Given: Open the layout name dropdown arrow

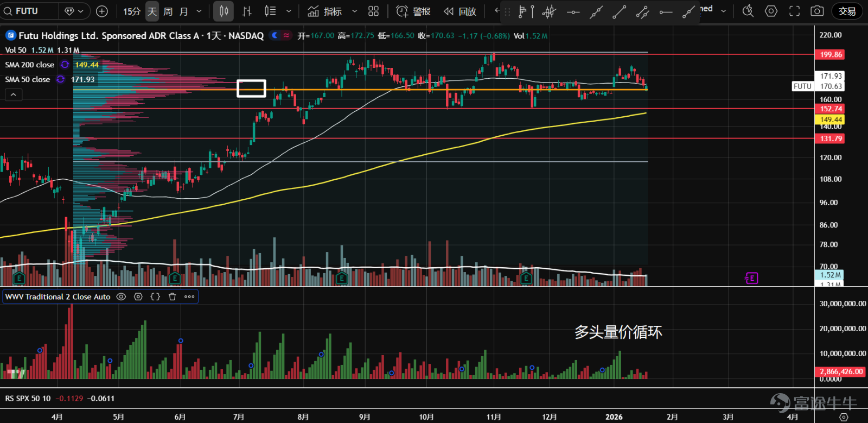Looking at the screenshot, I should 723,11.
